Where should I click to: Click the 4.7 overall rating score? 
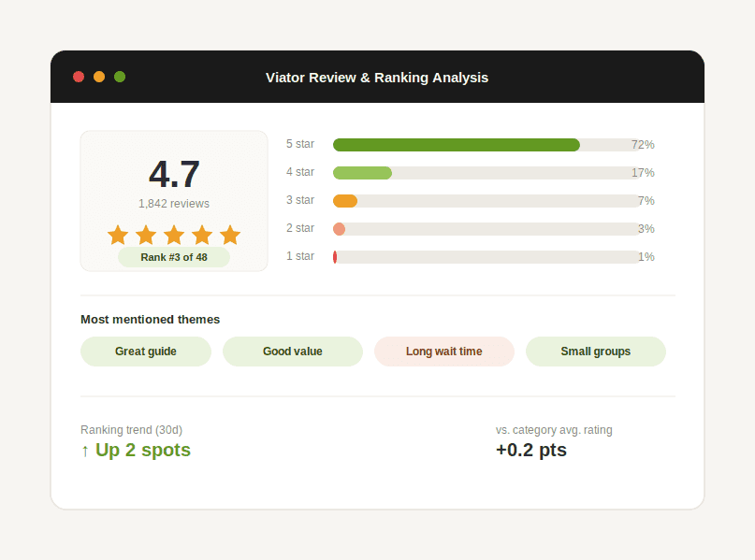tap(174, 174)
